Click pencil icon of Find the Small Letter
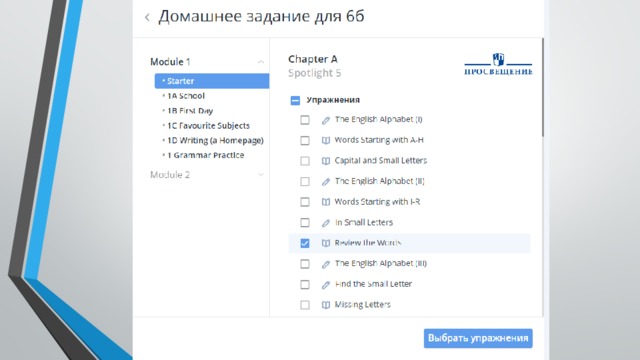This screenshot has width=640, height=360. [x=325, y=284]
